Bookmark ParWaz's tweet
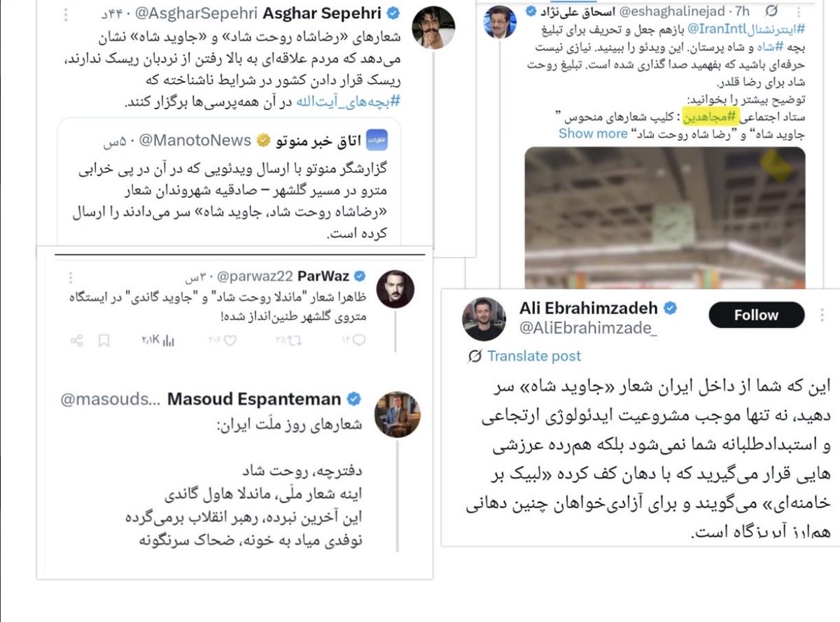The width and height of the screenshot is (840, 622). tap(104, 341)
